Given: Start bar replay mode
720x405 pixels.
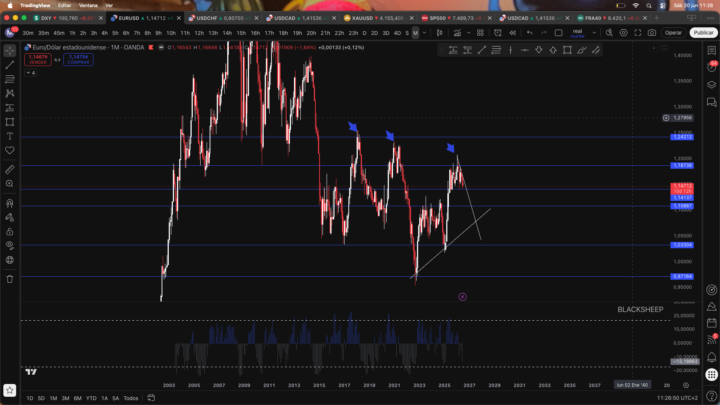Looking at the screenshot, I should (512, 33).
